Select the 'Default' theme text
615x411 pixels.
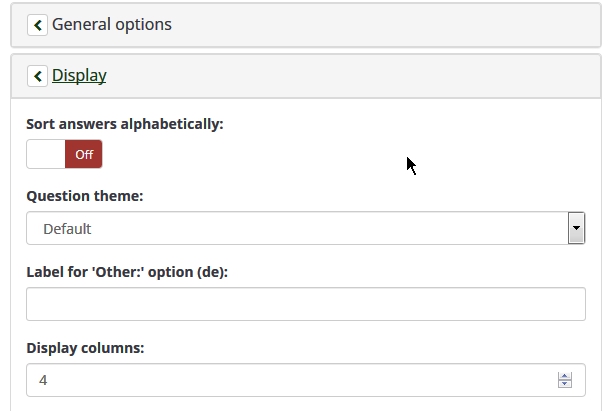[x=67, y=229]
